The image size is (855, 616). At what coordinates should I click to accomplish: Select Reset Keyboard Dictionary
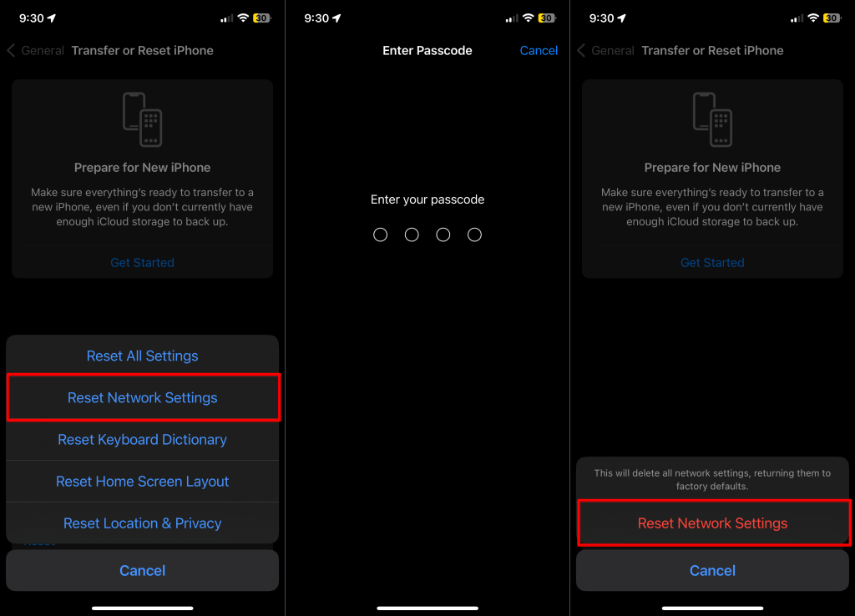click(x=142, y=440)
